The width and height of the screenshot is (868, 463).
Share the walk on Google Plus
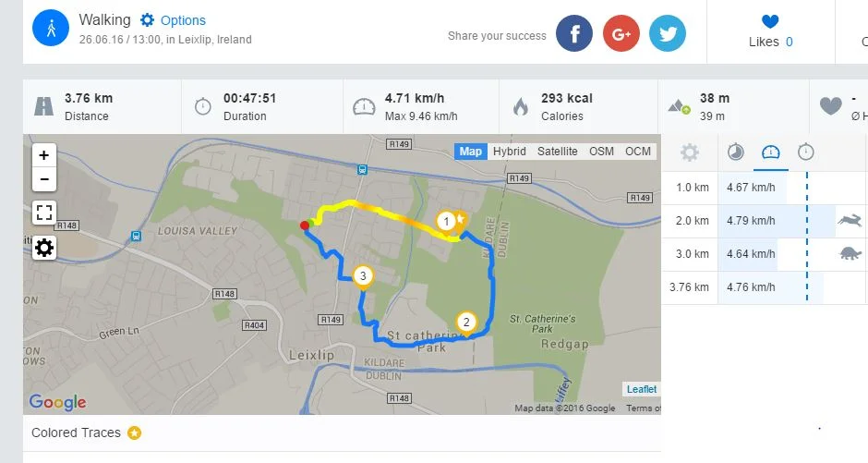point(621,34)
